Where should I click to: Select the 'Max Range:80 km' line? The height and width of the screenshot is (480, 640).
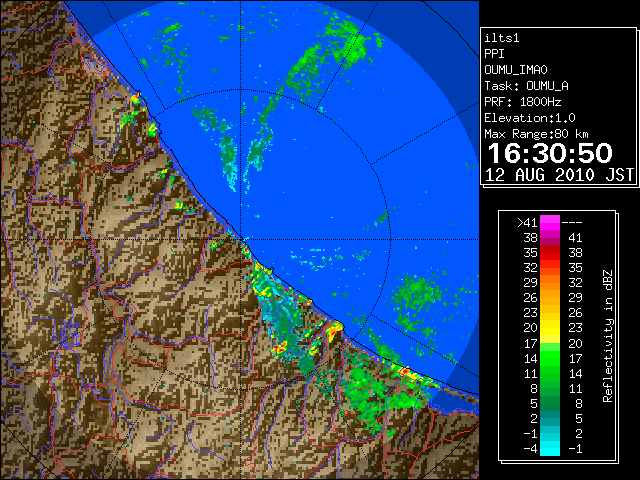[536, 134]
